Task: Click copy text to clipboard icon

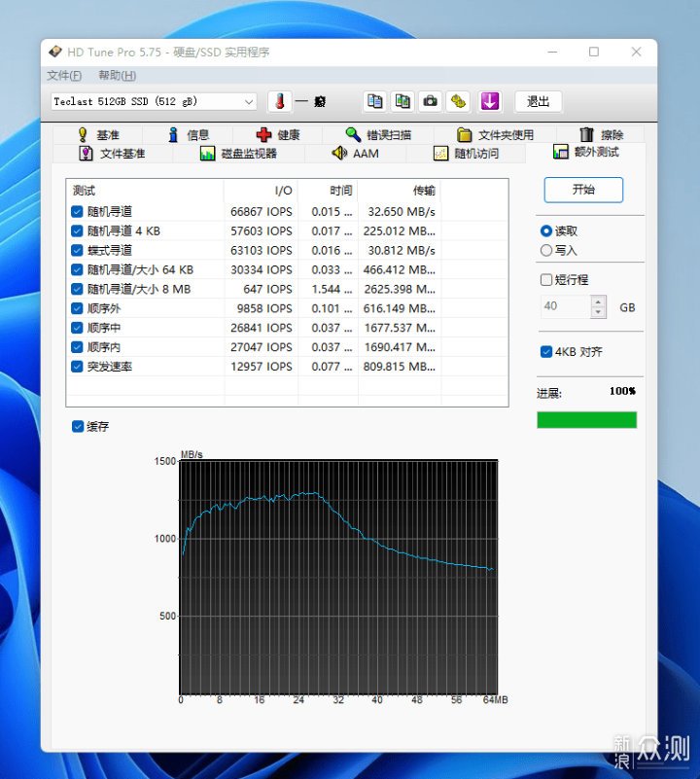Action: click(375, 102)
